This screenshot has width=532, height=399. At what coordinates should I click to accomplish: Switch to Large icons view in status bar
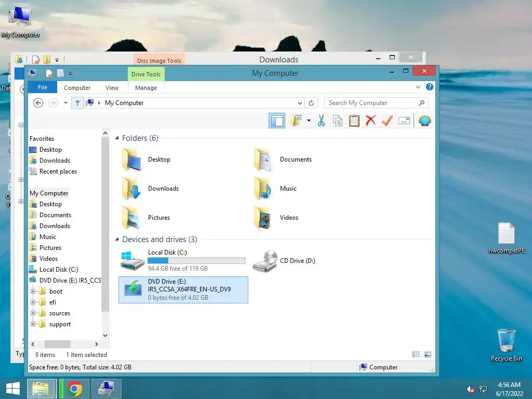pyautogui.click(x=428, y=354)
